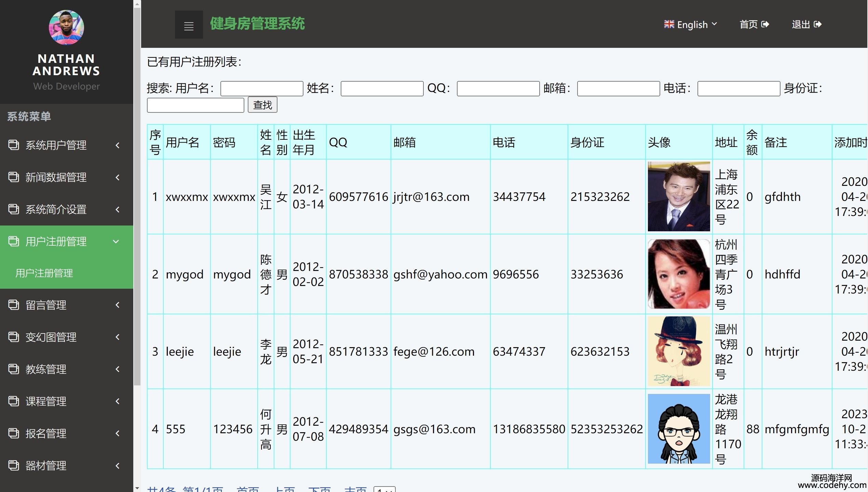Click sidebar scrollbar down arrow
This screenshot has width=868, height=492.
tap(137, 488)
